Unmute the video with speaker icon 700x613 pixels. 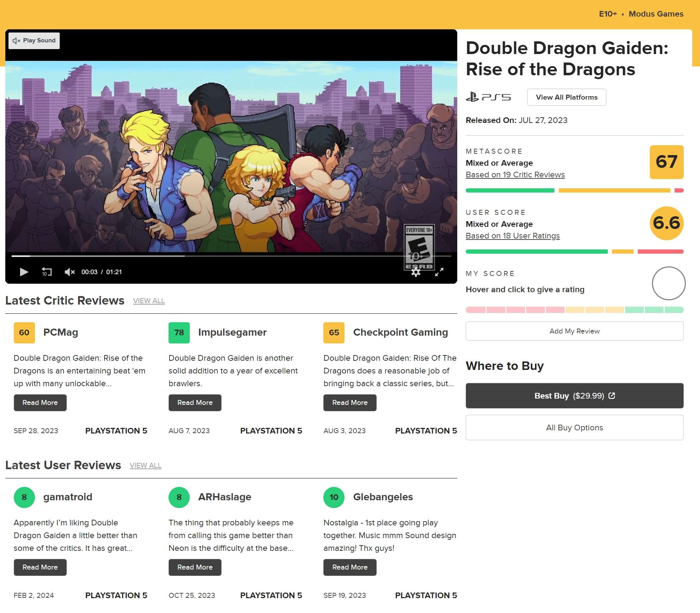tap(70, 272)
